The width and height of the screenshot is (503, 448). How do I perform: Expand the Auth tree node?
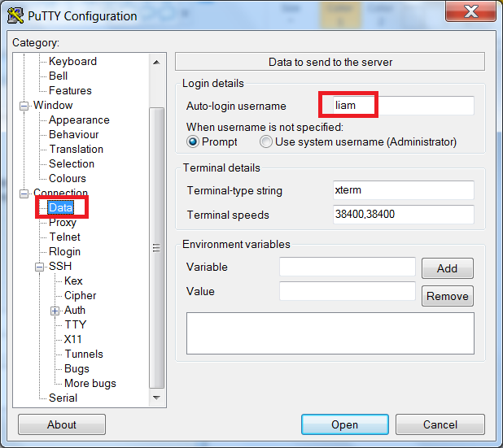pos(55,311)
